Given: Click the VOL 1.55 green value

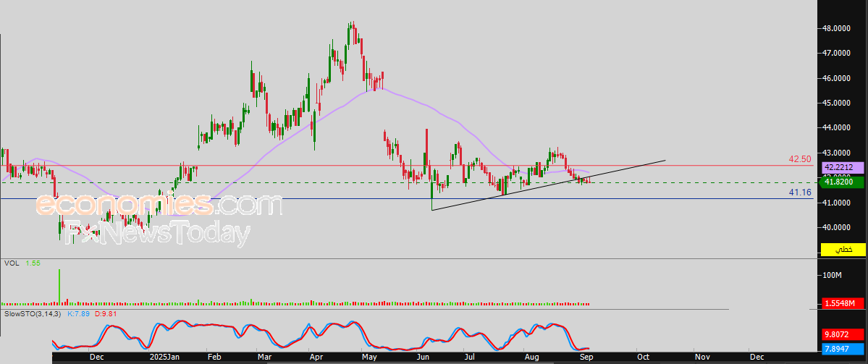Looking at the screenshot, I should pyautogui.click(x=33, y=264).
